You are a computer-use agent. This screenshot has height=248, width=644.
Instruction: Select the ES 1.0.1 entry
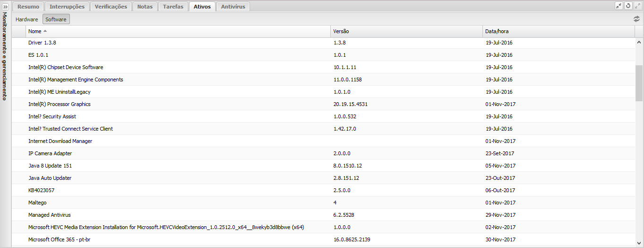[x=323, y=55]
